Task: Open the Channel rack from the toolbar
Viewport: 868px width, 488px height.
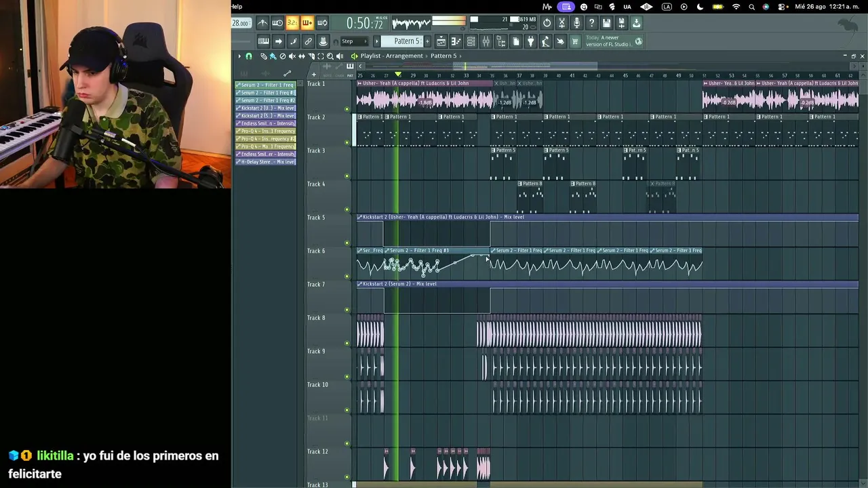Action: pyautogui.click(x=471, y=41)
